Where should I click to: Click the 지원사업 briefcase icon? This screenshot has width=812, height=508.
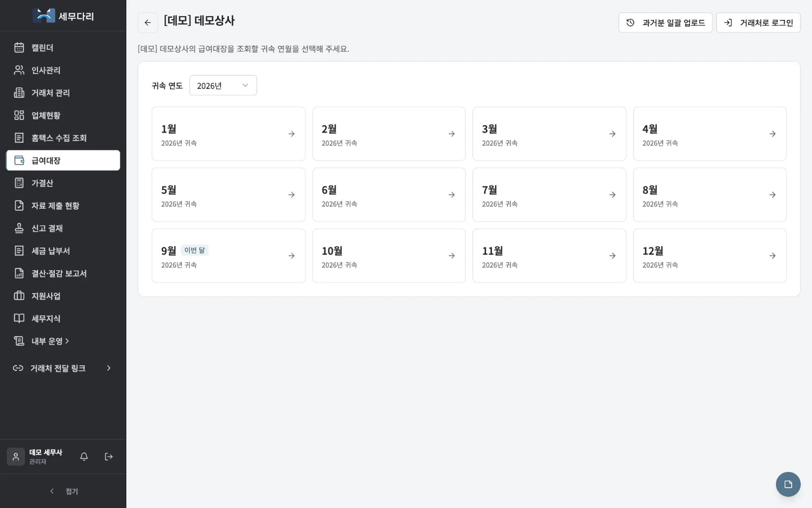tap(19, 296)
